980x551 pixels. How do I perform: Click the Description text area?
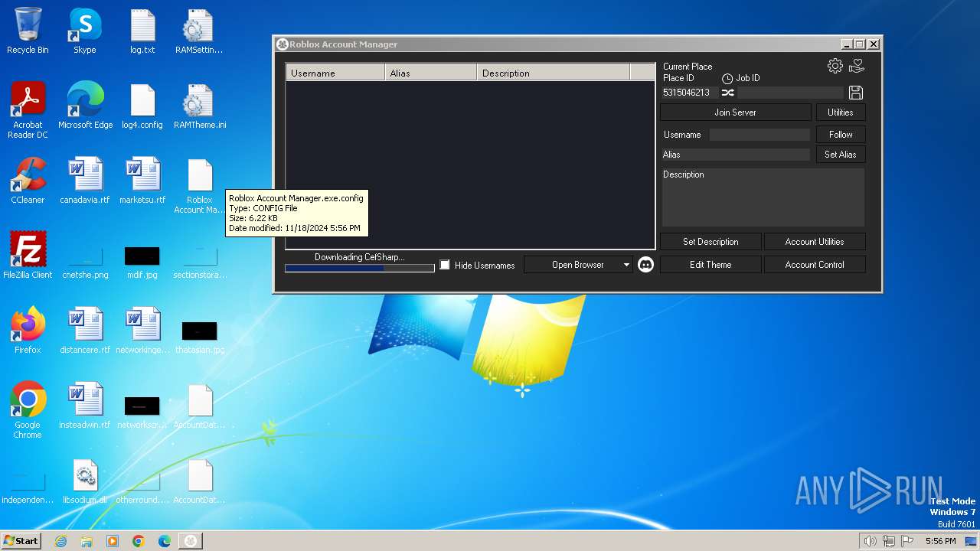coord(763,197)
